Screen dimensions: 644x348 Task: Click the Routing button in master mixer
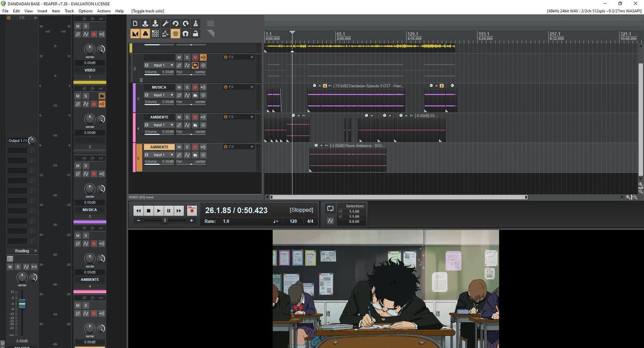[x=22, y=251]
